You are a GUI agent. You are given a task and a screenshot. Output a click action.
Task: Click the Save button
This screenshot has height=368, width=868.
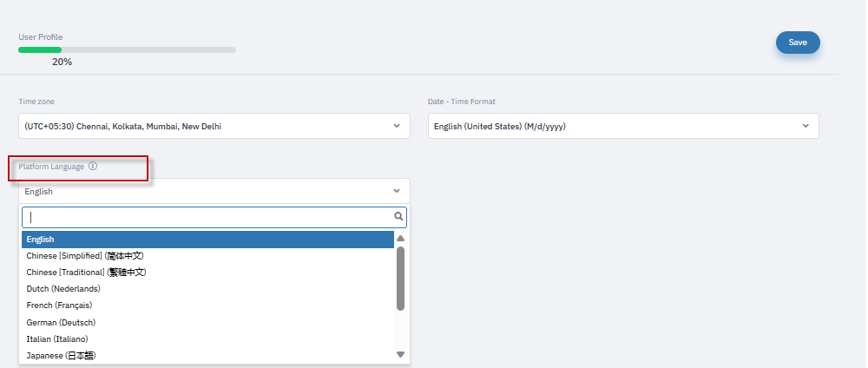tap(797, 43)
